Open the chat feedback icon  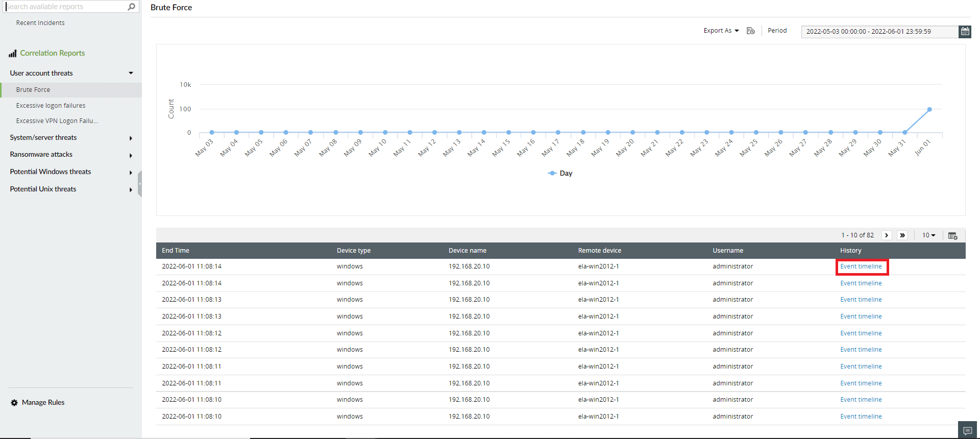click(x=967, y=431)
